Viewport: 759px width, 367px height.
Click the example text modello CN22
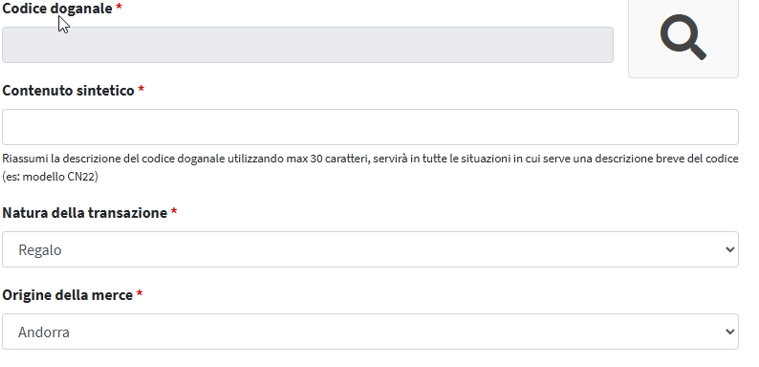59,177
